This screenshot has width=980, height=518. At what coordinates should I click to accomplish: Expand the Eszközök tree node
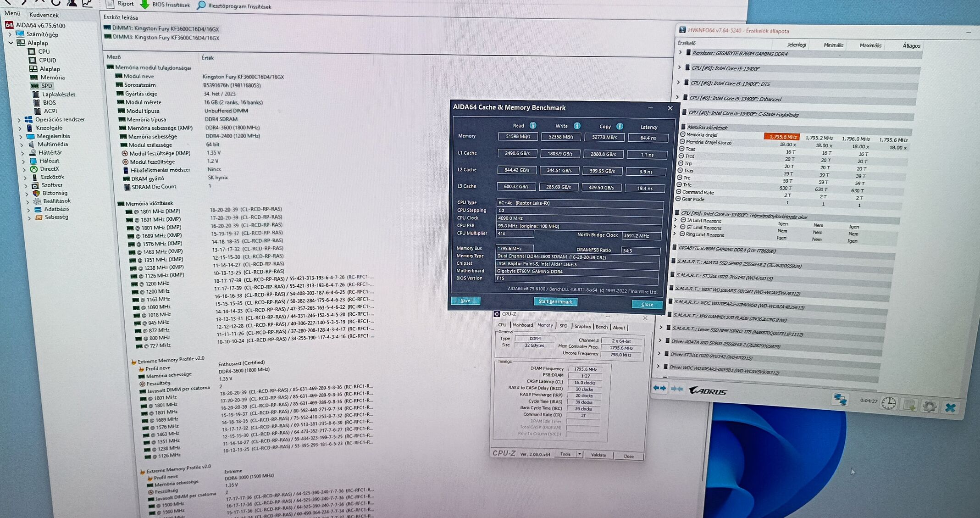(25, 178)
